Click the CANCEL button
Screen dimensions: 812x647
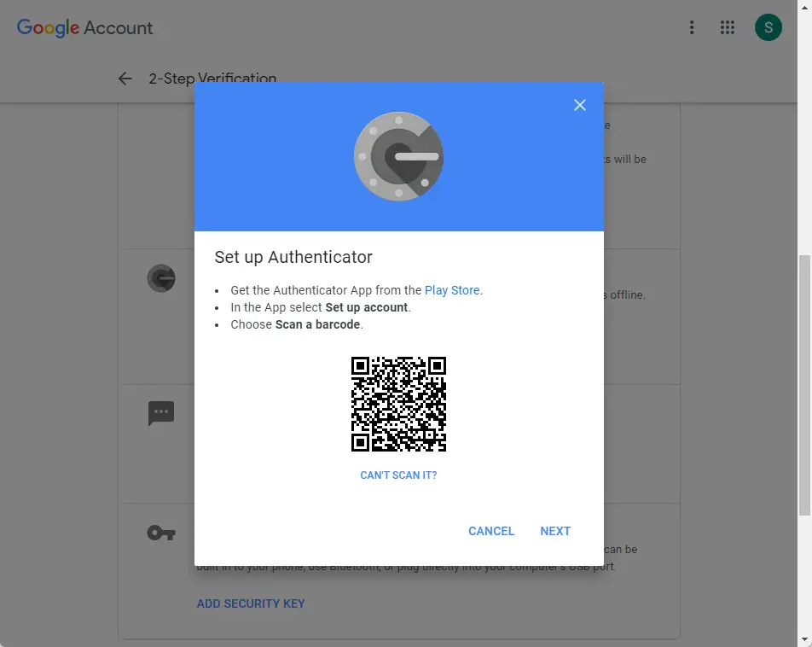tap(491, 531)
